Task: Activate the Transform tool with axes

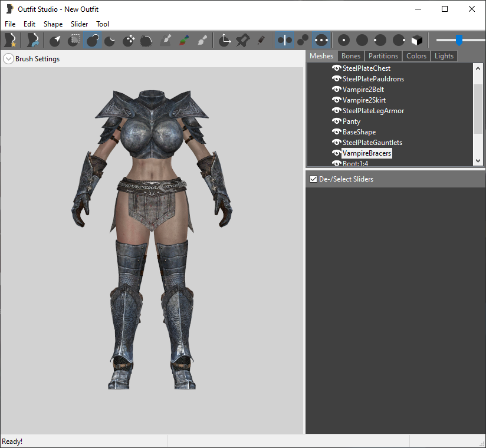Action: pos(224,40)
